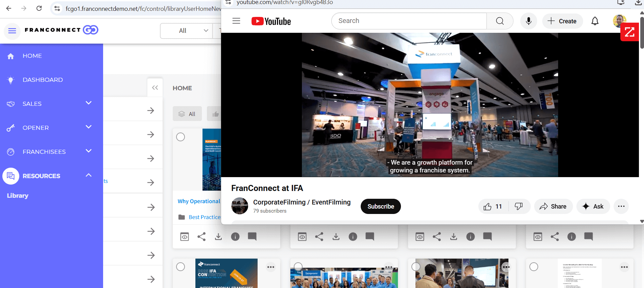Submit YouTube search with magnifier button
The width and height of the screenshot is (644, 288).
click(500, 21)
